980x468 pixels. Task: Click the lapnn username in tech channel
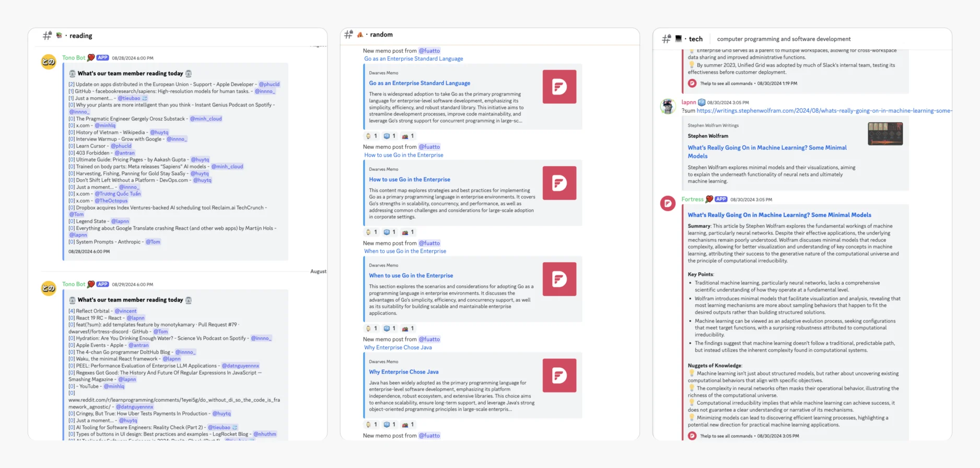pyautogui.click(x=689, y=102)
